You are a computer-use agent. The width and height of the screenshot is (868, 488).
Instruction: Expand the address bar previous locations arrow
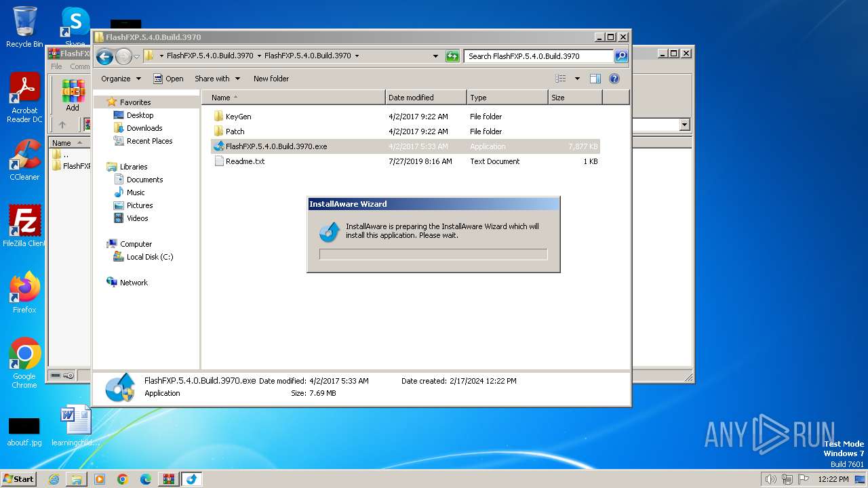point(435,56)
